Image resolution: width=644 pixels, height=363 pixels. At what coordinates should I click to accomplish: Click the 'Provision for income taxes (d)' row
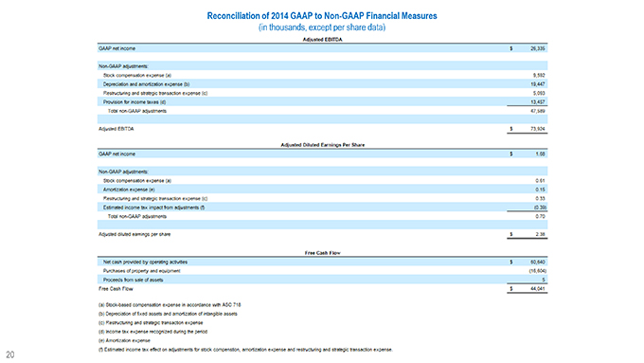tap(322, 102)
